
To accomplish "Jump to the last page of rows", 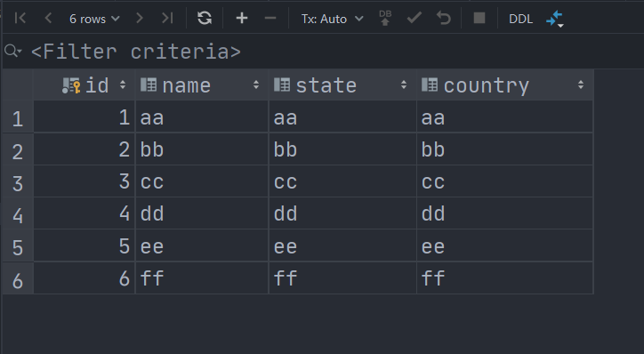I will (x=167, y=19).
